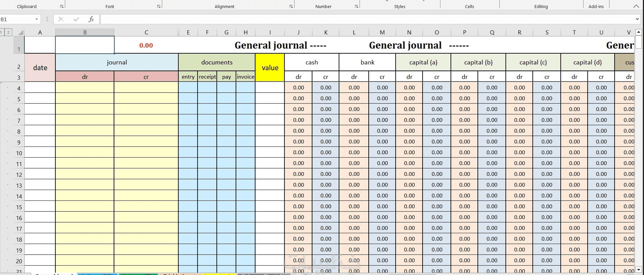The width and height of the screenshot is (644, 275).
Task: Select the Cells ribbon group label
Action: pyautogui.click(x=469, y=6)
